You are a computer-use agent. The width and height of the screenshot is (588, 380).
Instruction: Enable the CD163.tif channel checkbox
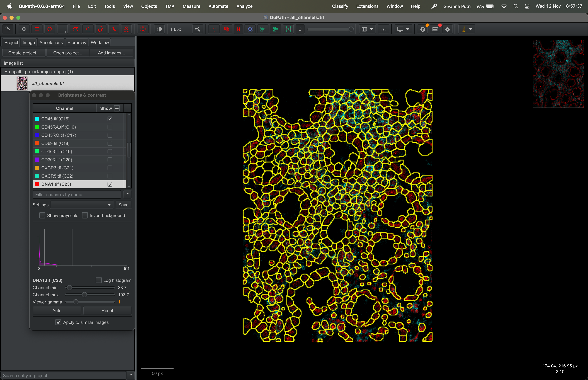click(110, 152)
